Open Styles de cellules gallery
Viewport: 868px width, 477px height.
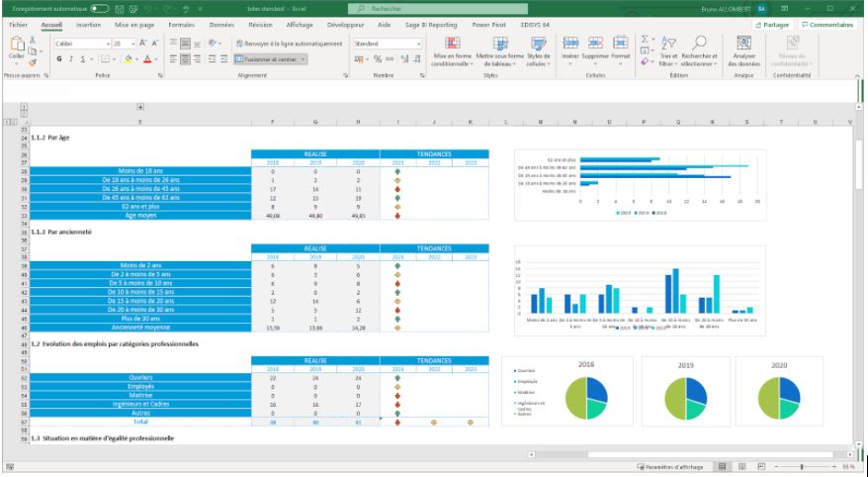(x=538, y=51)
